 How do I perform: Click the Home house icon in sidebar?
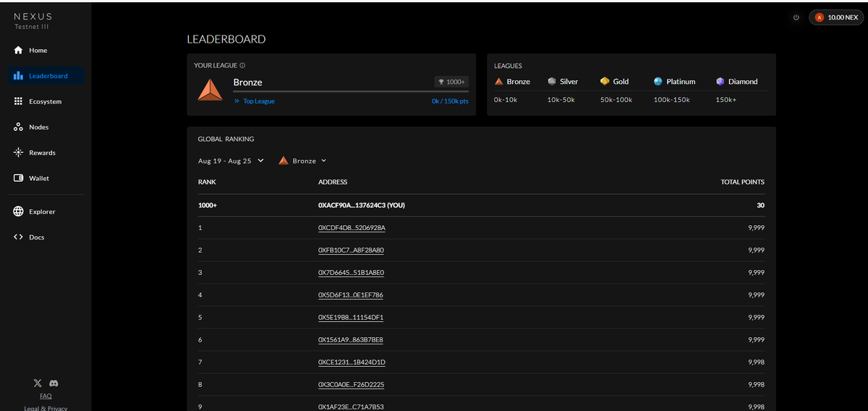pos(19,51)
